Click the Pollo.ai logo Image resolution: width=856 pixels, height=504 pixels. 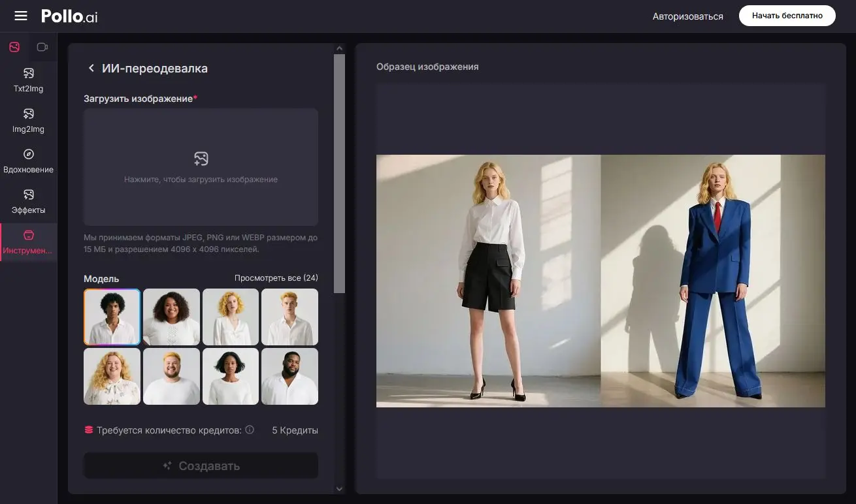pyautogui.click(x=69, y=16)
